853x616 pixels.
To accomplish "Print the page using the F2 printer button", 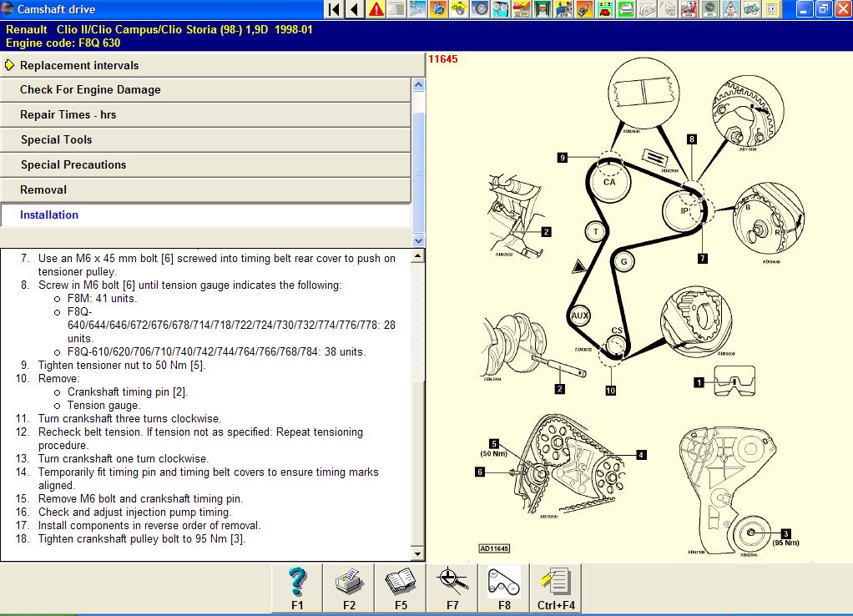I will [x=349, y=588].
